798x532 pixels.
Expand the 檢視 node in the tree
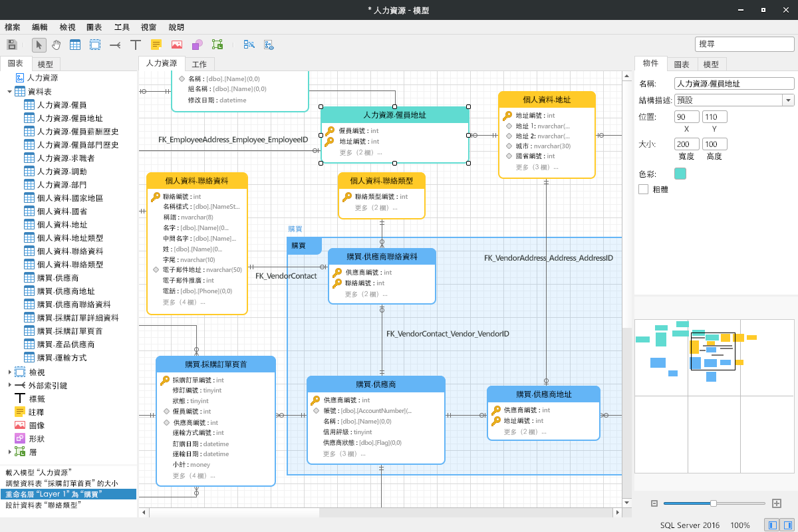point(9,372)
